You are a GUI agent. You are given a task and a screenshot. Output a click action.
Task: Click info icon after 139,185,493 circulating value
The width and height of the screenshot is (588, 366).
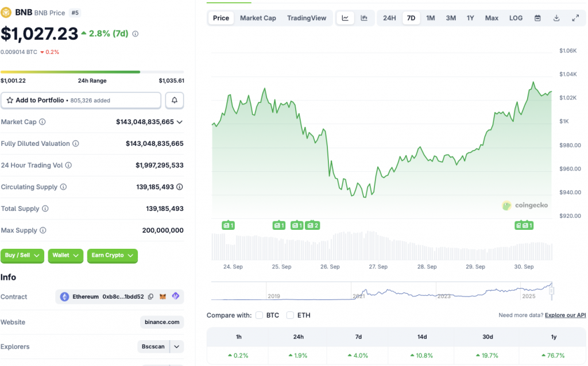[180, 187]
